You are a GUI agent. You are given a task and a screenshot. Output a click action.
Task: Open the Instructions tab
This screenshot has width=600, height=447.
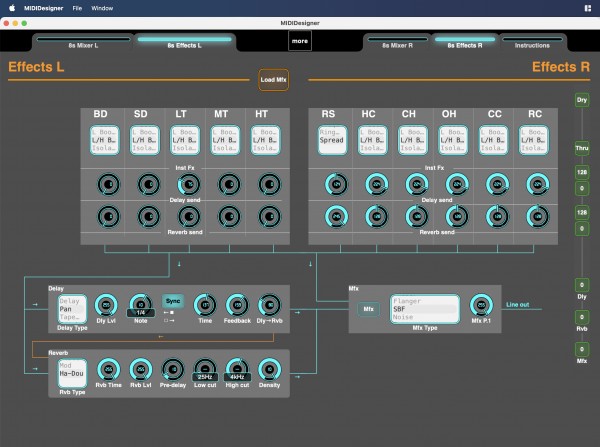point(532,43)
